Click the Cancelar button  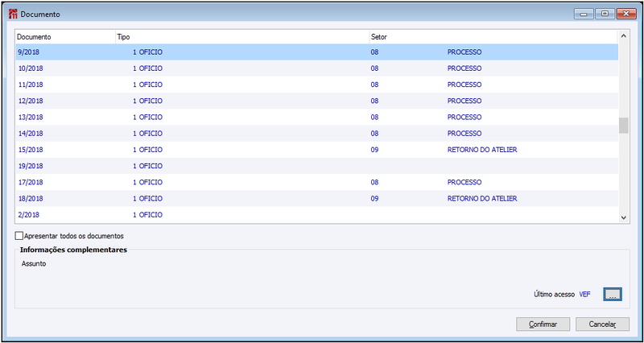click(x=602, y=324)
